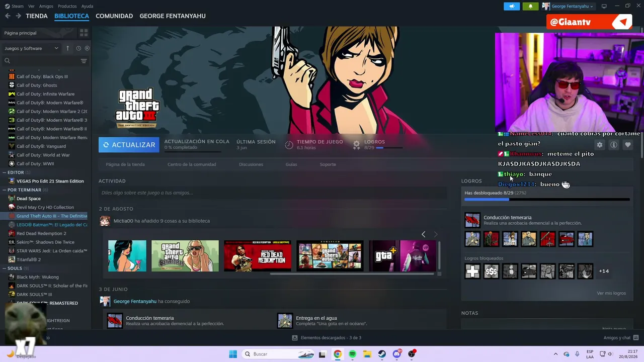Open the Guías link
Image resolution: width=644 pixels, height=362 pixels.
tap(291, 164)
